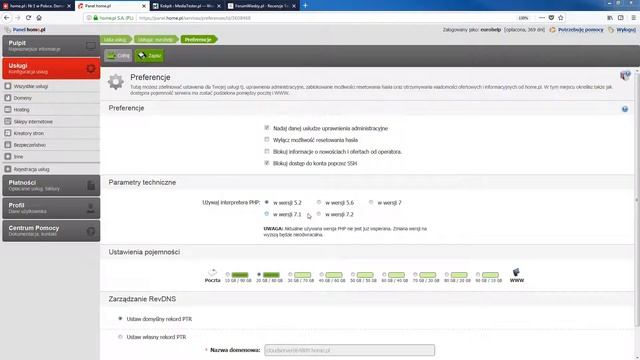Click the gear icon beside Preferencje heading
This screenshot has width=640, height=360.
(x=116, y=82)
